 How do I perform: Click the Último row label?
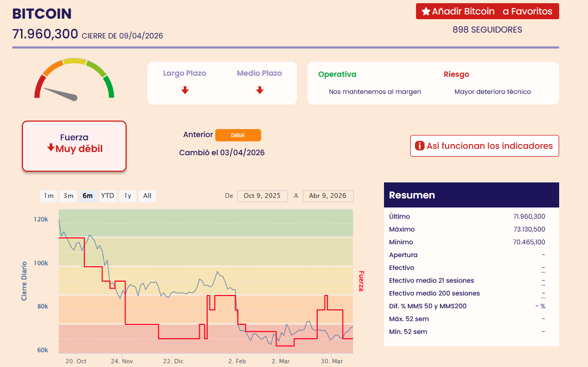point(399,217)
